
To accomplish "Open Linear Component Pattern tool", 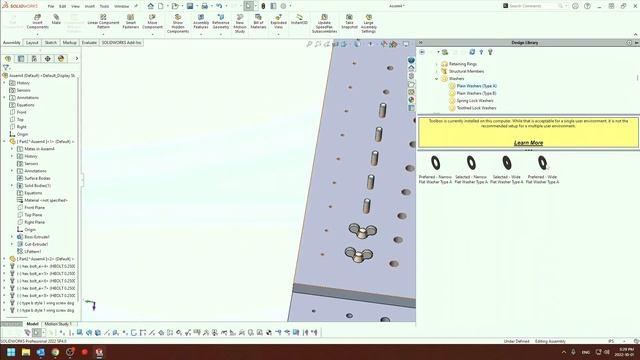I will click(103, 21).
